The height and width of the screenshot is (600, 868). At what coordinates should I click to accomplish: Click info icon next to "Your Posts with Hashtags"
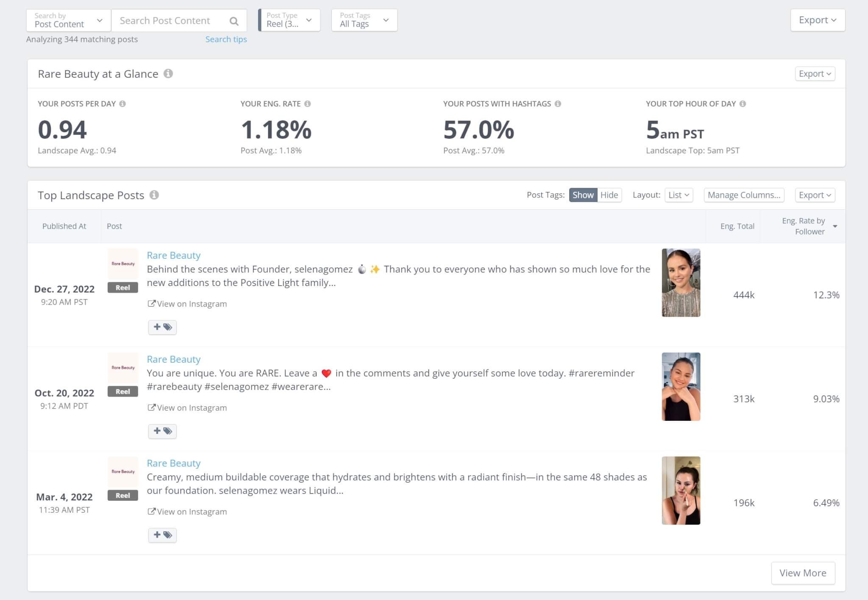click(x=557, y=103)
